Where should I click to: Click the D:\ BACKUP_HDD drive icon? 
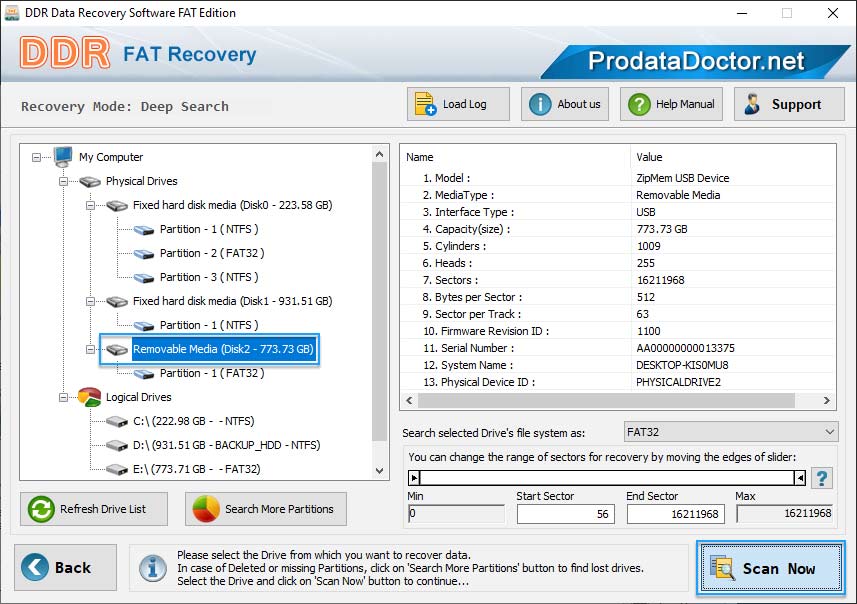(117, 445)
